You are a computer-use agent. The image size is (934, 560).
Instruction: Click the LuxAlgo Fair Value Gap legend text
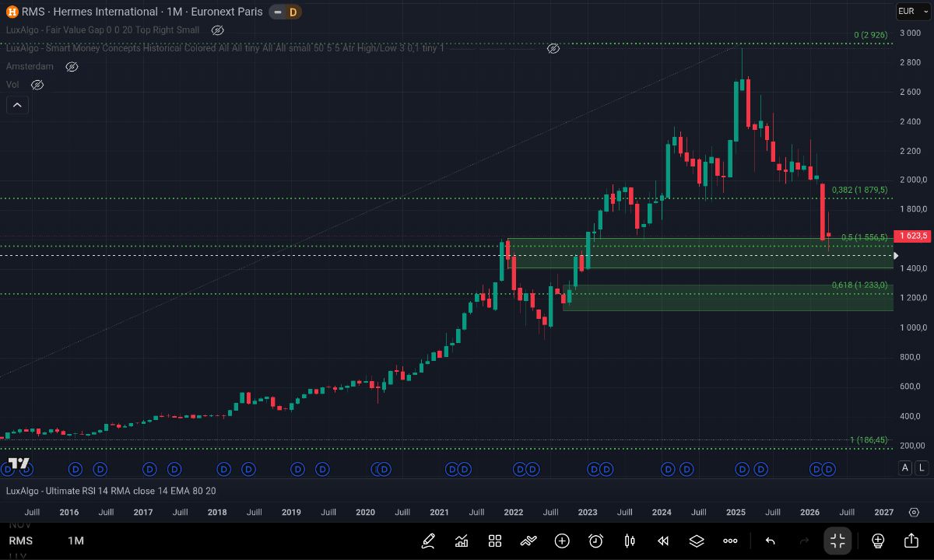pyautogui.click(x=103, y=30)
